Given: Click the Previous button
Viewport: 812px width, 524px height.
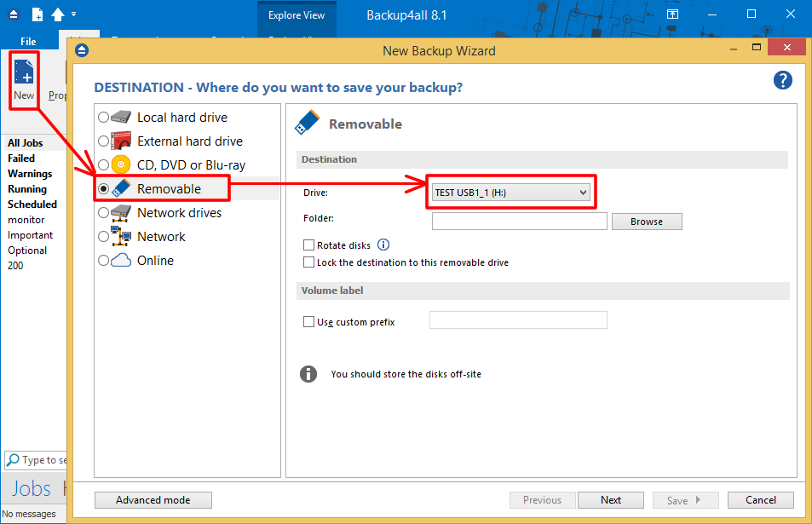Looking at the screenshot, I should tap(542, 499).
